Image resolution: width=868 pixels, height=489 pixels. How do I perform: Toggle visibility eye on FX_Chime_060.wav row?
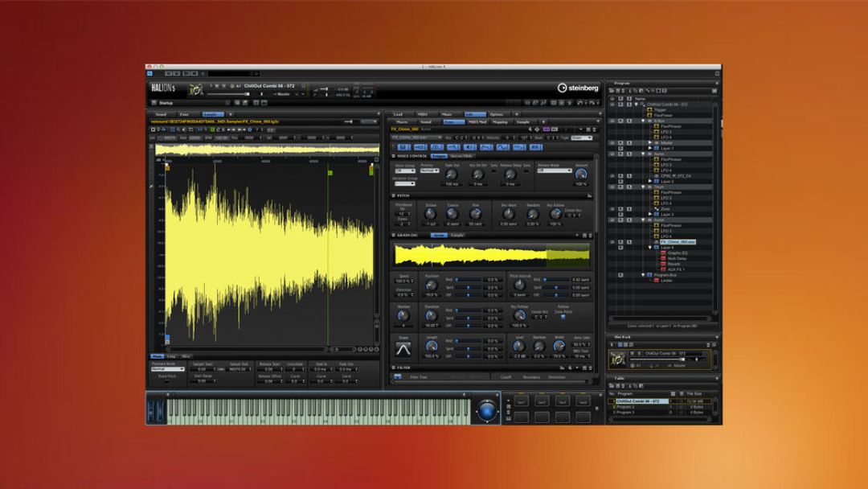(612, 242)
